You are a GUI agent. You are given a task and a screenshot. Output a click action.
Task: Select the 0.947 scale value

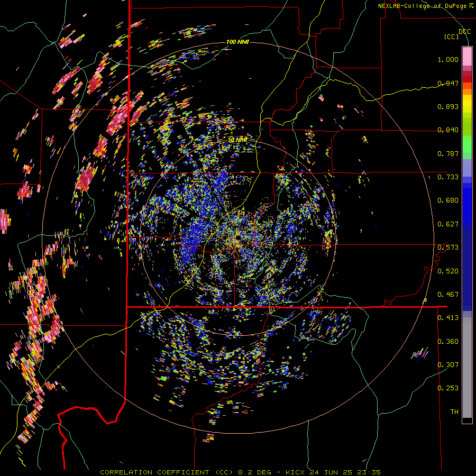(x=448, y=83)
